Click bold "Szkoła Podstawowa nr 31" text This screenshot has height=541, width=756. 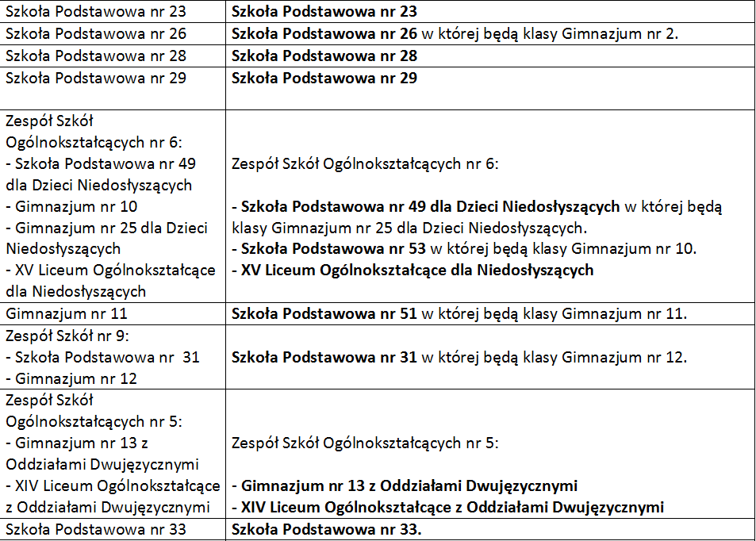pos(324,357)
